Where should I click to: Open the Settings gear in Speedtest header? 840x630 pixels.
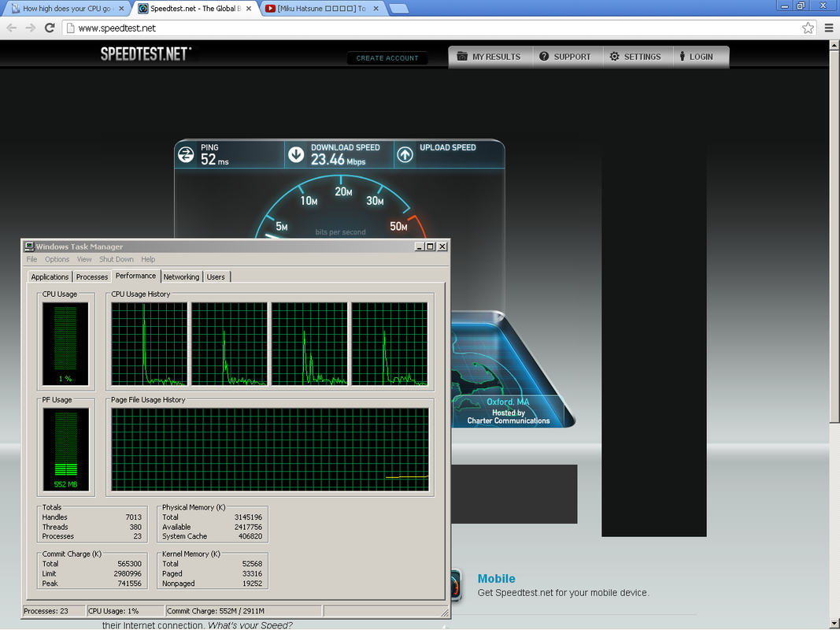pos(635,57)
